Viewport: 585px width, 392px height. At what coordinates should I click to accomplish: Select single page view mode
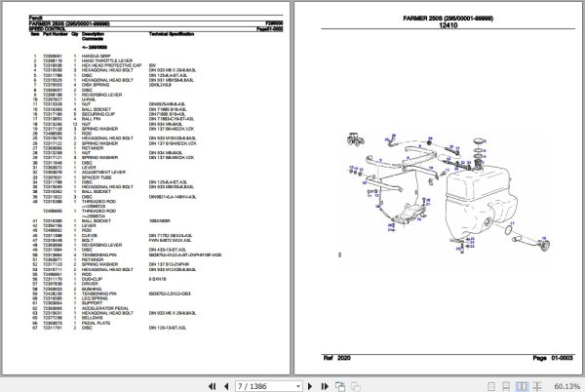(491, 386)
